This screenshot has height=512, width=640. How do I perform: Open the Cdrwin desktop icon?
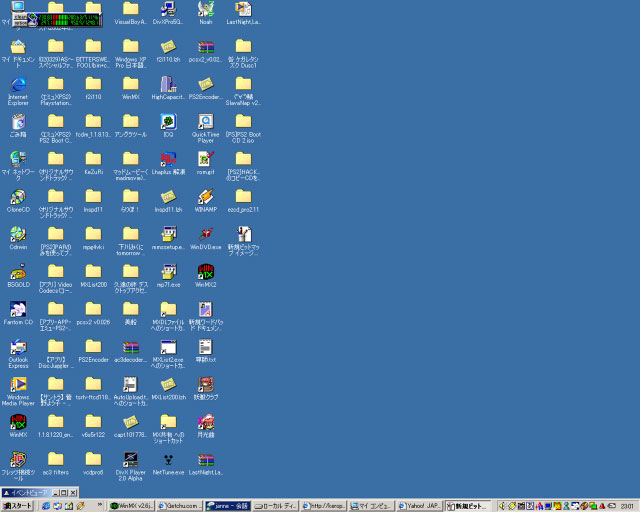point(18,234)
